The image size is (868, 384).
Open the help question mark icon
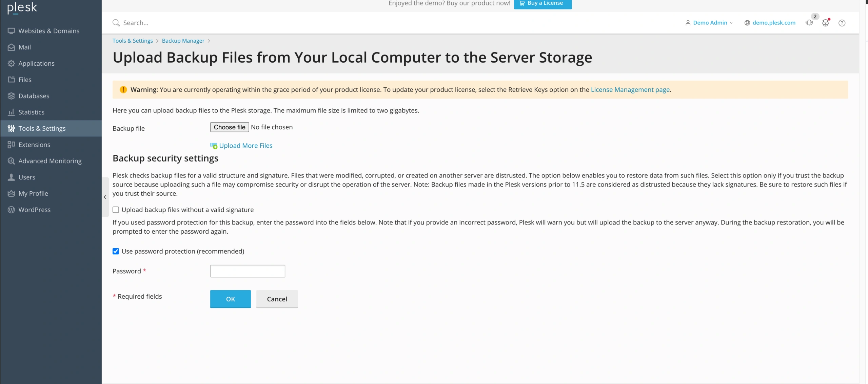coord(842,23)
